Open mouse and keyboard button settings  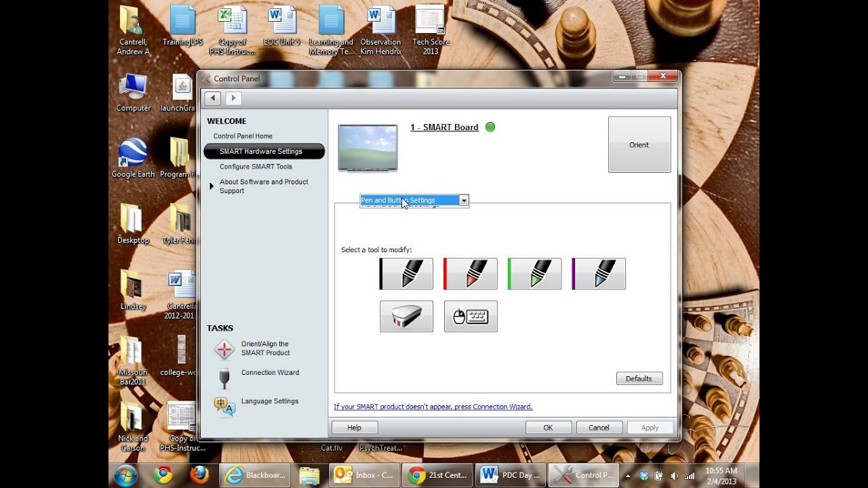(471, 317)
